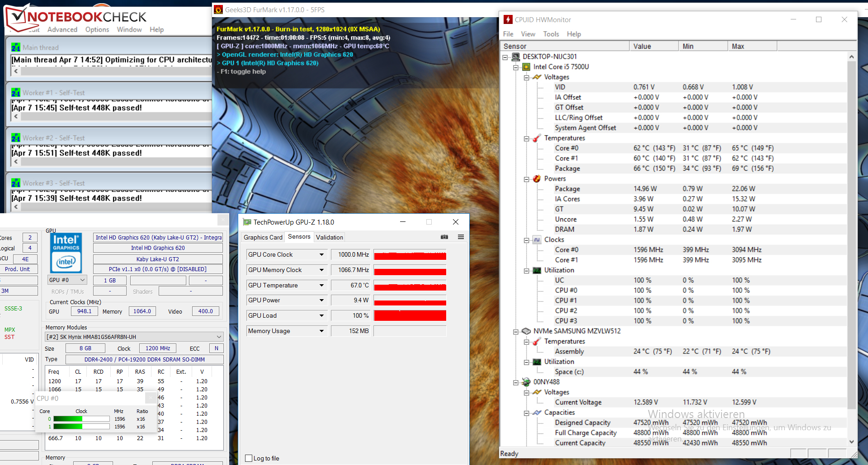Open the Options menu in Prime95
The width and height of the screenshot is (868, 465).
pyautogui.click(x=97, y=29)
